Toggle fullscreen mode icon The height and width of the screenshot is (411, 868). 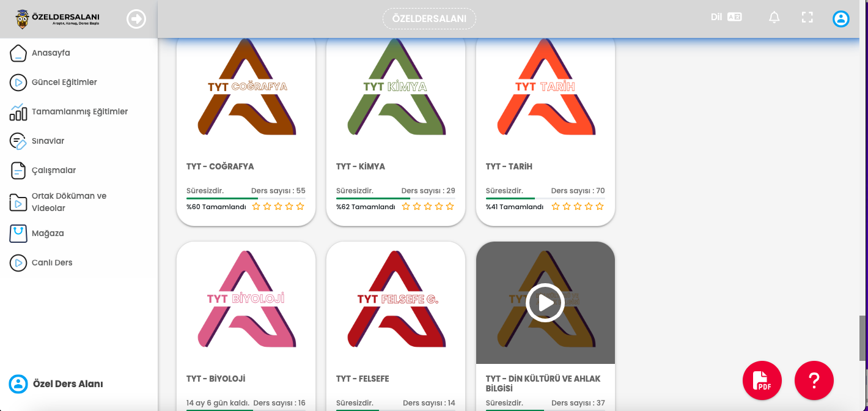[x=807, y=18]
